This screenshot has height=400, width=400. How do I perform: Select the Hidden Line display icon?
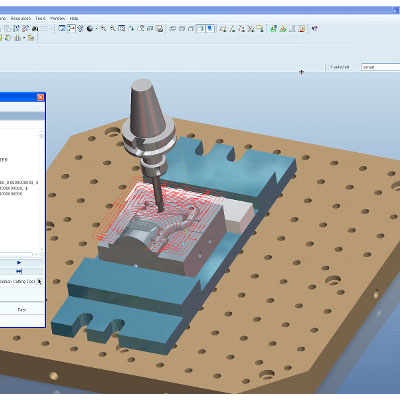tap(182, 29)
